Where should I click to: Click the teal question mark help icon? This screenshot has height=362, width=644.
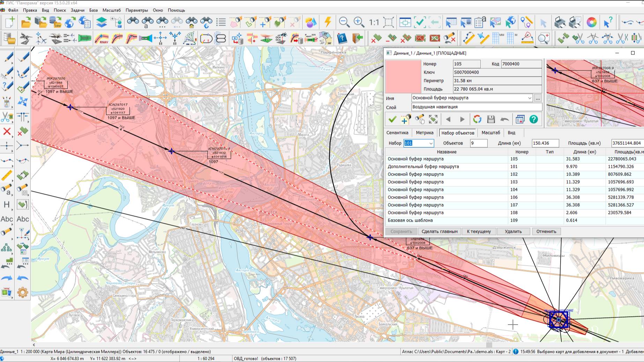(533, 119)
